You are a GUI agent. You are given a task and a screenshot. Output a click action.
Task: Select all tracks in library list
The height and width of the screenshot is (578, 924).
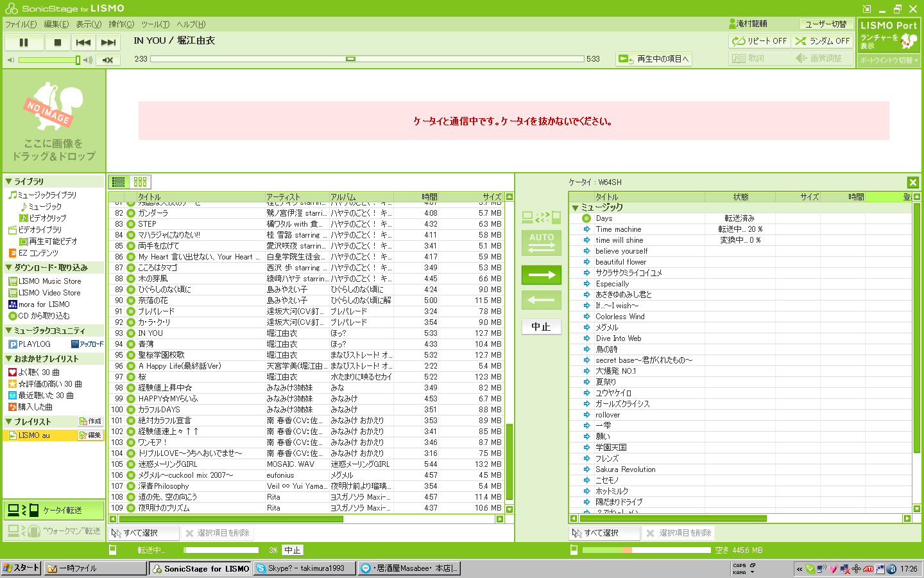pos(143,533)
